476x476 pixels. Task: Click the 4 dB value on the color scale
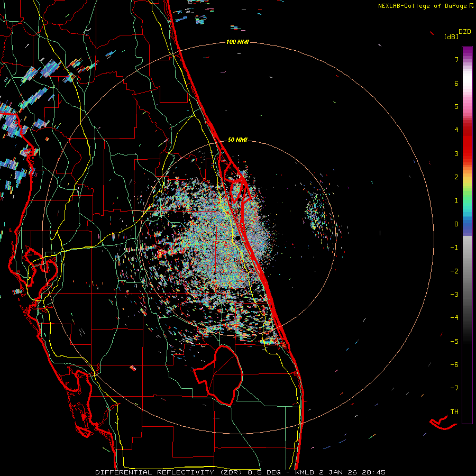(456, 130)
